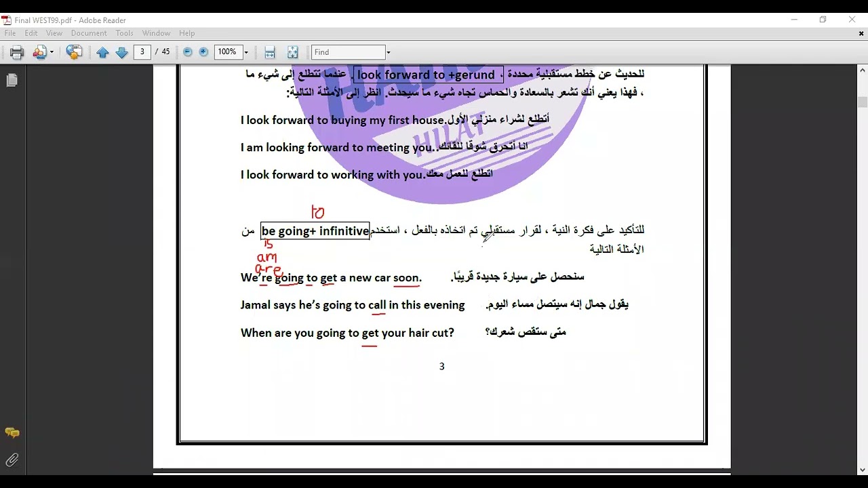Expand the Find options dropdown arrow

coord(389,52)
